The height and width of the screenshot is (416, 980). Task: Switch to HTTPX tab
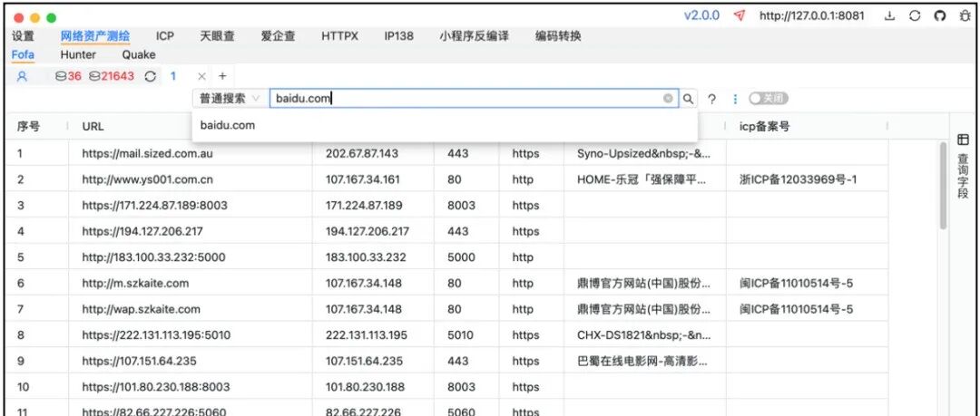340,36
